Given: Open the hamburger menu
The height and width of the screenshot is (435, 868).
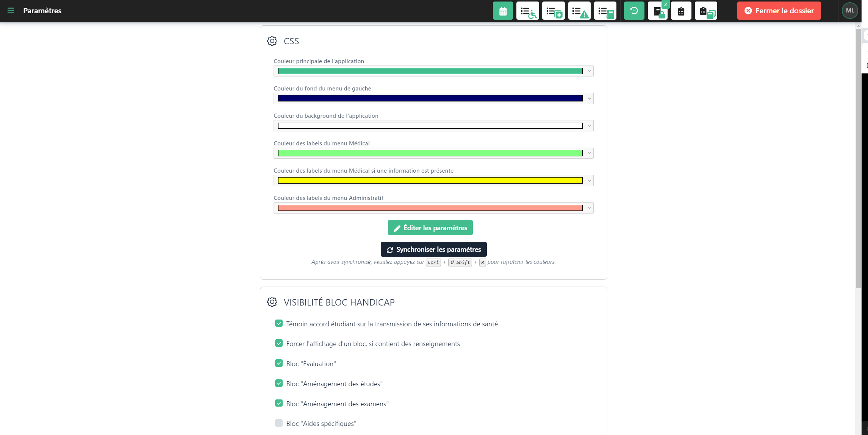Looking at the screenshot, I should 11,11.
